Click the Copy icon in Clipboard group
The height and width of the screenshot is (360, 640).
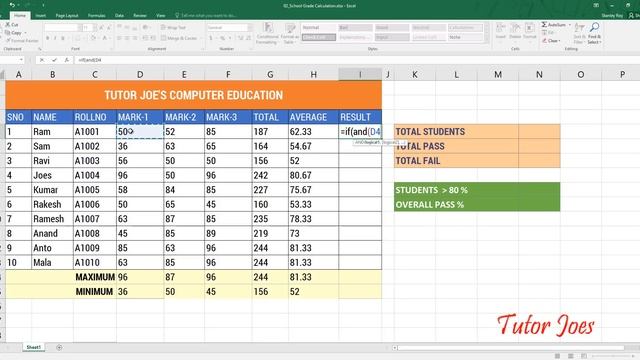tap(8, 33)
